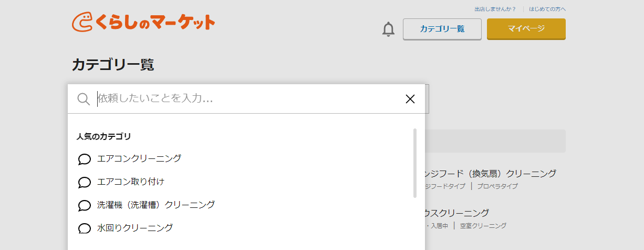Click the くらしのマーケット logo
The image size is (644, 250).
[x=143, y=22]
